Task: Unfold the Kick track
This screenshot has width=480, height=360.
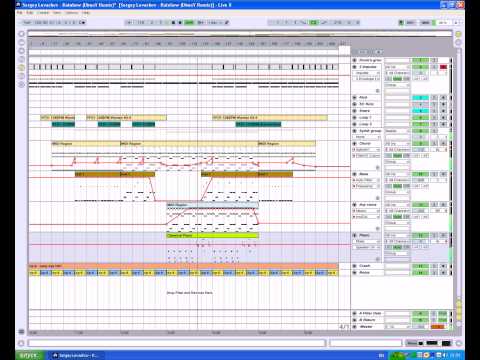Action: tap(355, 98)
